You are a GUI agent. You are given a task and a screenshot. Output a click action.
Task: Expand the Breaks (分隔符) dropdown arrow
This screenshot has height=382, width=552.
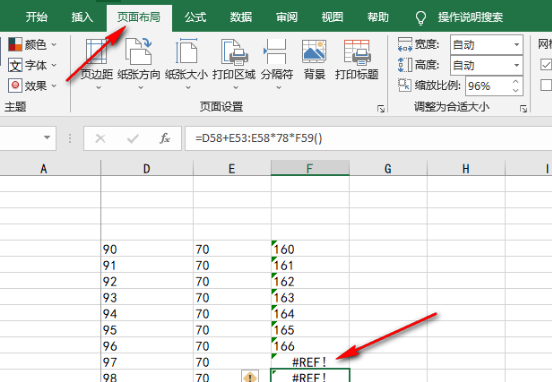tap(278, 87)
